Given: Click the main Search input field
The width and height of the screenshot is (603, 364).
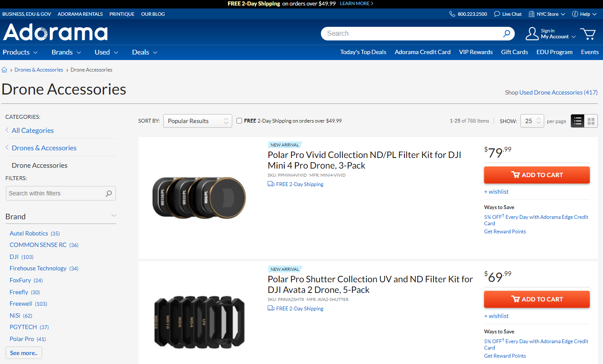Looking at the screenshot, I should pyautogui.click(x=411, y=33).
